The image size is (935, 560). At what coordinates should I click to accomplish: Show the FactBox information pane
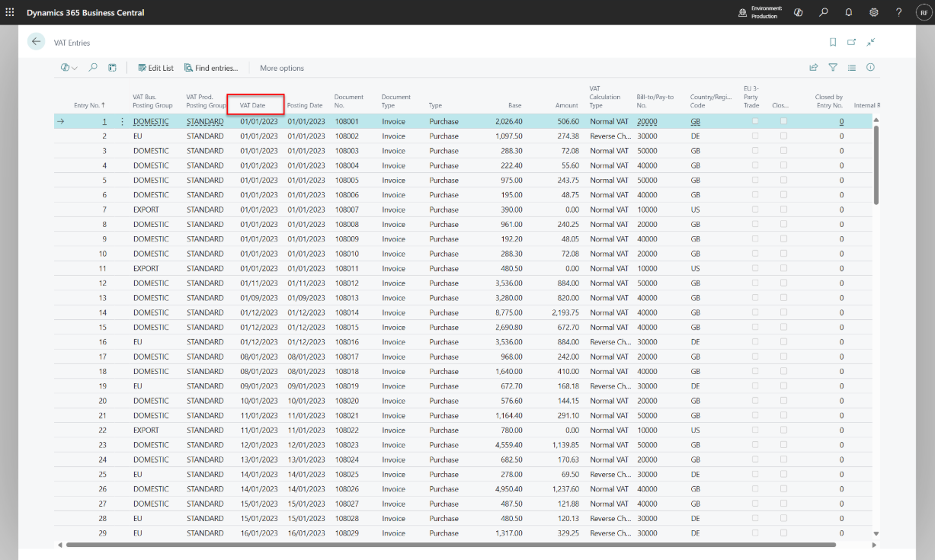click(870, 68)
